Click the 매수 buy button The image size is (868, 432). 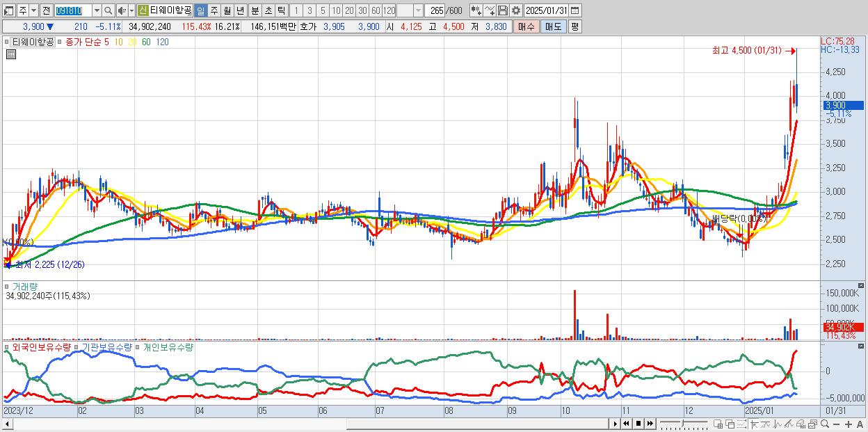coord(527,26)
